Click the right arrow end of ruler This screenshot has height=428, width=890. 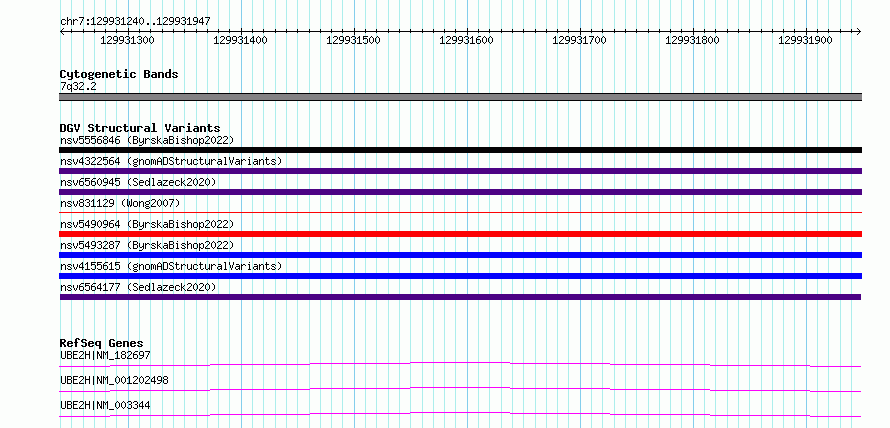click(x=858, y=31)
